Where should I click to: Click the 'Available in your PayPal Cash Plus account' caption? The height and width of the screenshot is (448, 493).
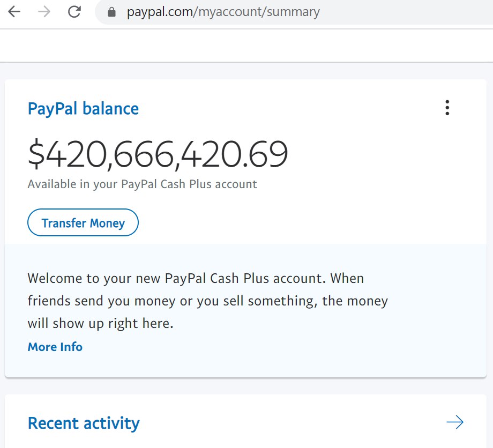tap(143, 184)
